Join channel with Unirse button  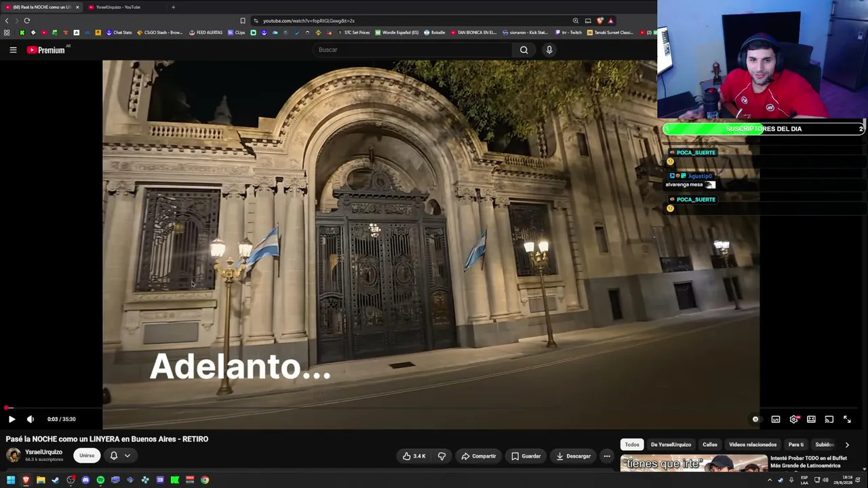coord(87,455)
